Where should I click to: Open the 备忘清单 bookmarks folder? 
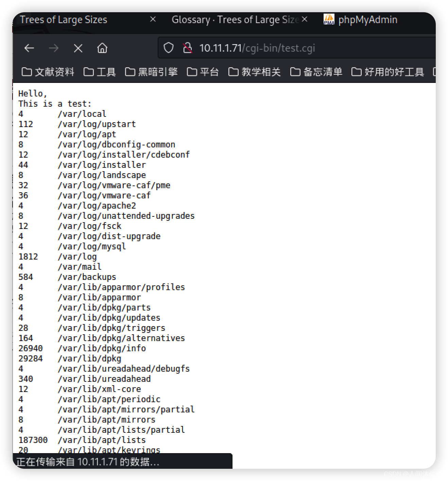(x=316, y=72)
